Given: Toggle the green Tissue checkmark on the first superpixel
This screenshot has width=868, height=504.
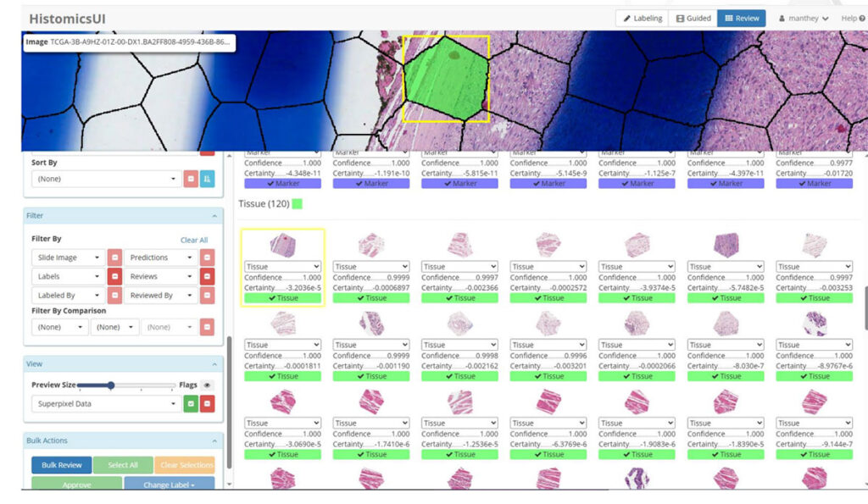Looking at the screenshot, I should point(283,297).
